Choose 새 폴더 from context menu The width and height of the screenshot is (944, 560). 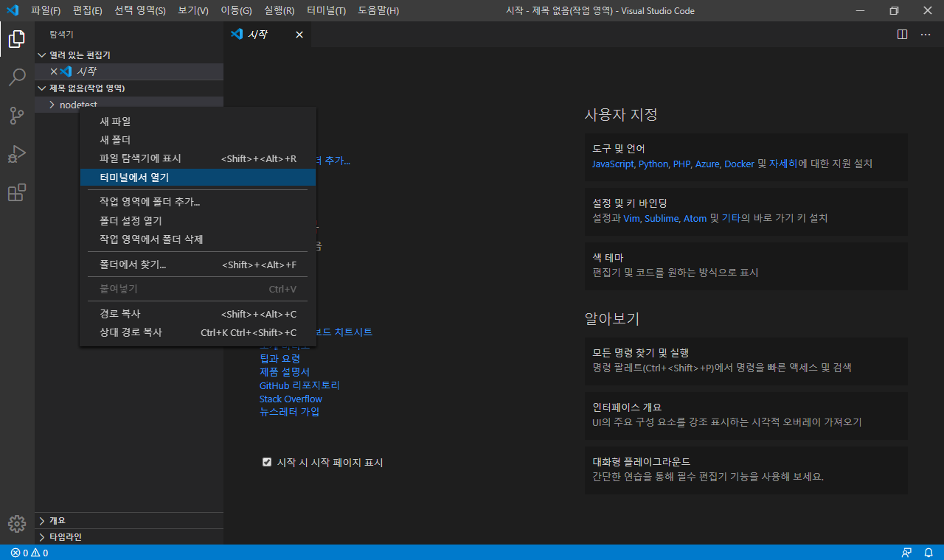click(198, 140)
